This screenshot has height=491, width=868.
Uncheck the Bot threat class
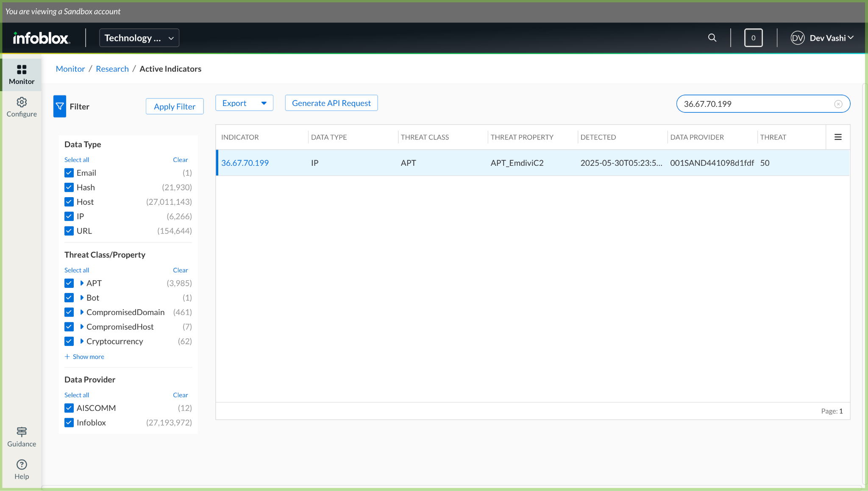[x=69, y=298]
